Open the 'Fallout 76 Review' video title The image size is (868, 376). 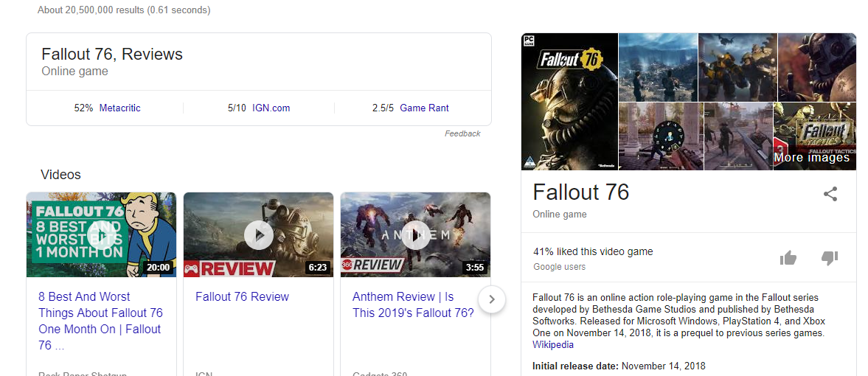pos(242,297)
